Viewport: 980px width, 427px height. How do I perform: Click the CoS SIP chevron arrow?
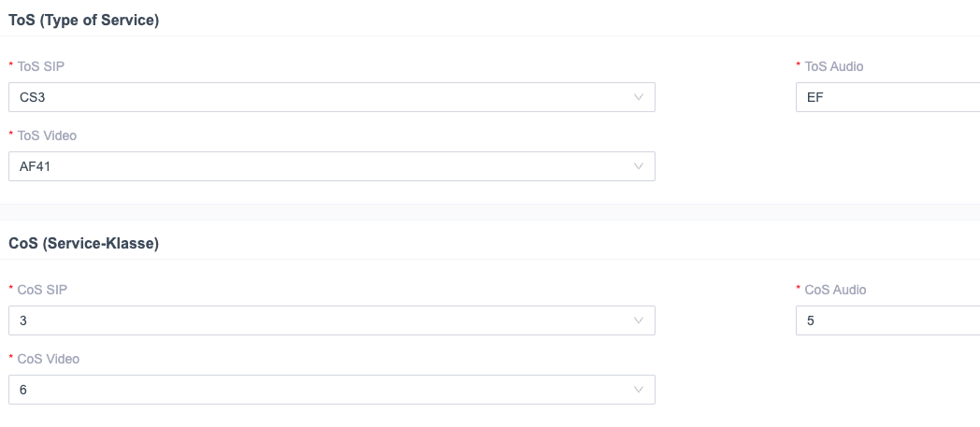639,320
